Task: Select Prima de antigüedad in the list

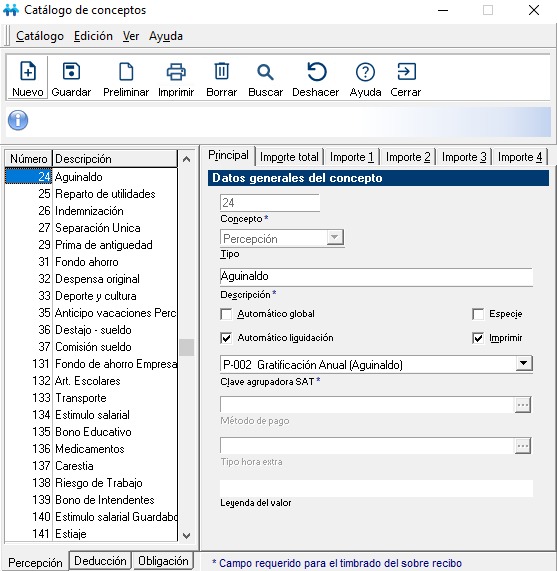Action: [91, 245]
